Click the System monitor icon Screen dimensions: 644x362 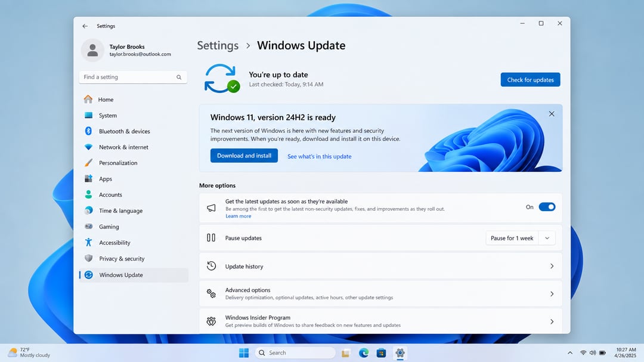coord(88,116)
